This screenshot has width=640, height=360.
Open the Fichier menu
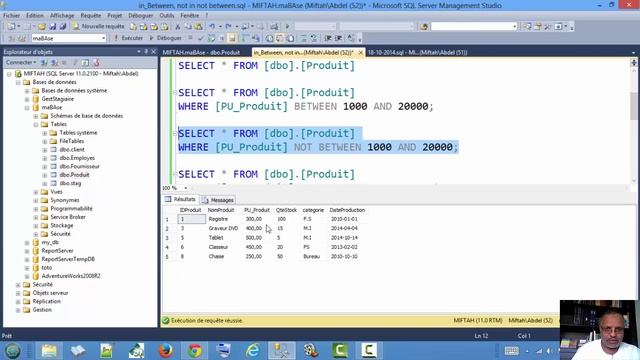click(x=11, y=16)
